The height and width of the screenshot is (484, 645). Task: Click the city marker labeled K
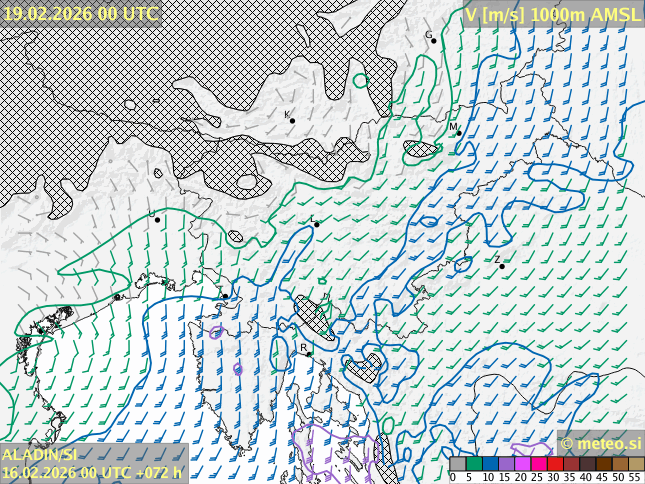coord(292,121)
